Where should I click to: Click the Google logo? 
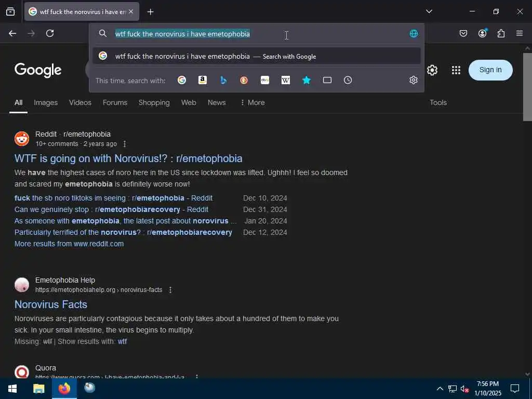38,70
